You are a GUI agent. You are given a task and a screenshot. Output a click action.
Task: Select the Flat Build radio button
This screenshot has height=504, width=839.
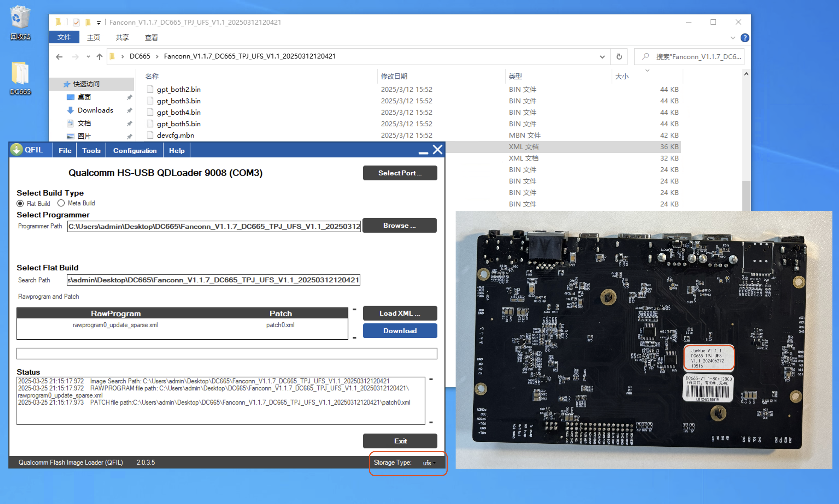pyautogui.click(x=20, y=203)
